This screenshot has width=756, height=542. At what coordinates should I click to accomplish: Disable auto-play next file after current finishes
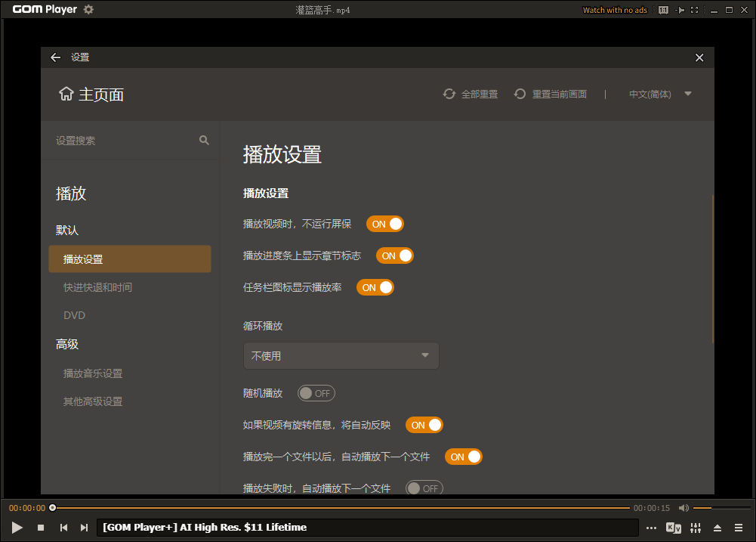pyautogui.click(x=463, y=457)
